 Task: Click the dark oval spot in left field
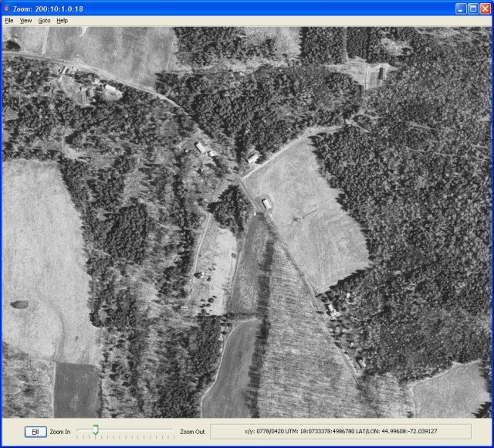pyautogui.click(x=20, y=304)
